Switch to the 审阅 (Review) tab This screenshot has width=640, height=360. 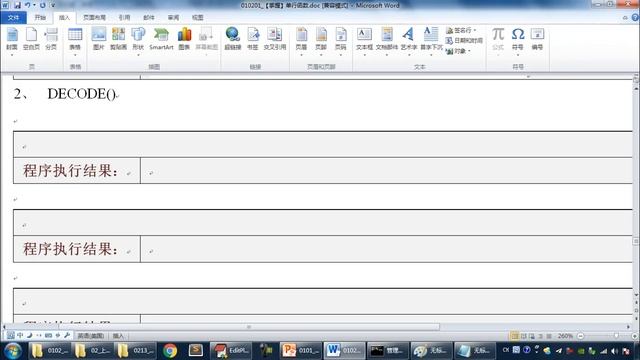pyautogui.click(x=173, y=18)
